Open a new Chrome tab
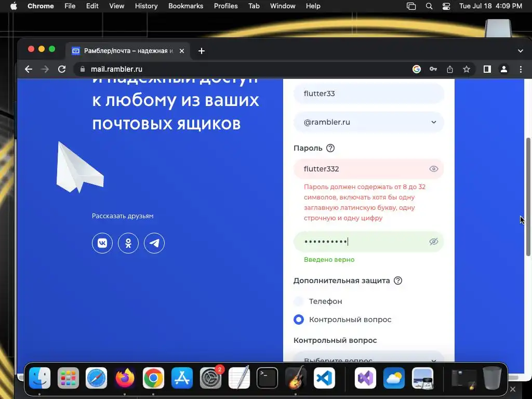The height and width of the screenshot is (399, 532). point(202,51)
